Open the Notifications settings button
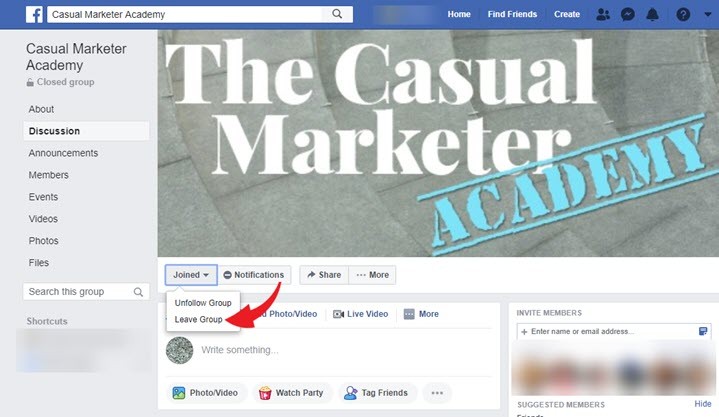Screen dimensions: 719x417 tap(254, 275)
